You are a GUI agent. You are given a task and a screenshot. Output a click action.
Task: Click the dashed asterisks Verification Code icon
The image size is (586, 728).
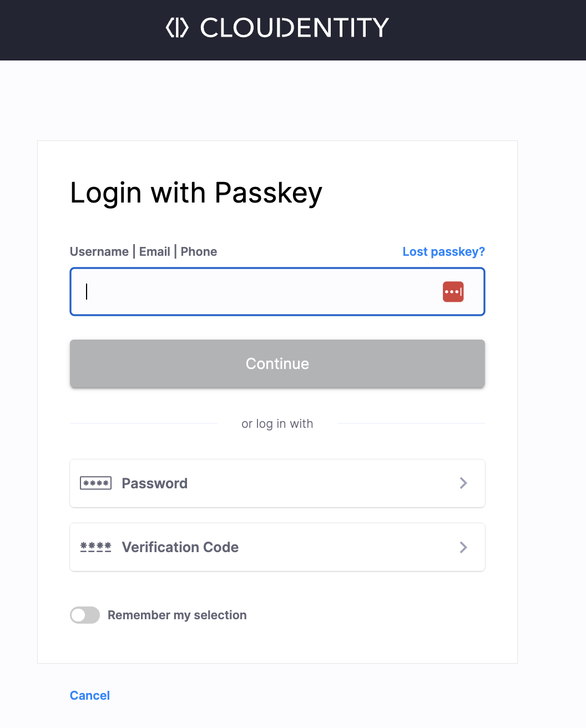pyautogui.click(x=95, y=547)
